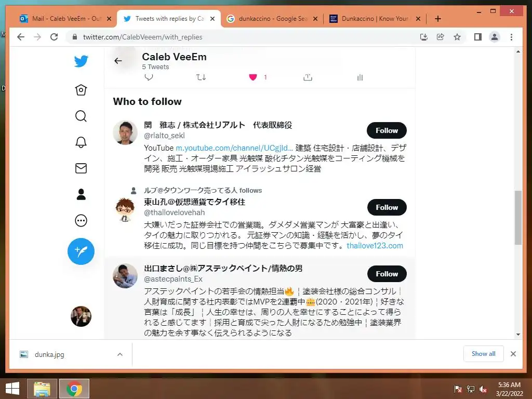Open the m.youtube.com channel link
Image resolution: width=532 pixels, height=399 pixels.
point(234,148)
